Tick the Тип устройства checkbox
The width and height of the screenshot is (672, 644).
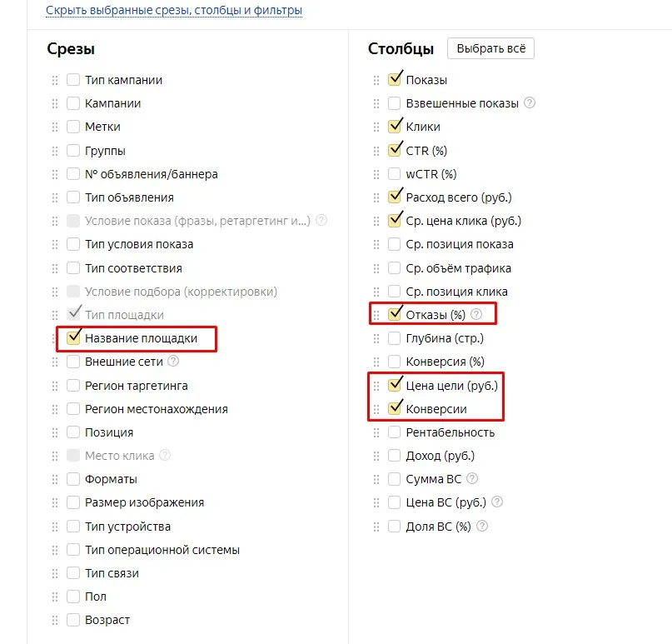point(73,526)
